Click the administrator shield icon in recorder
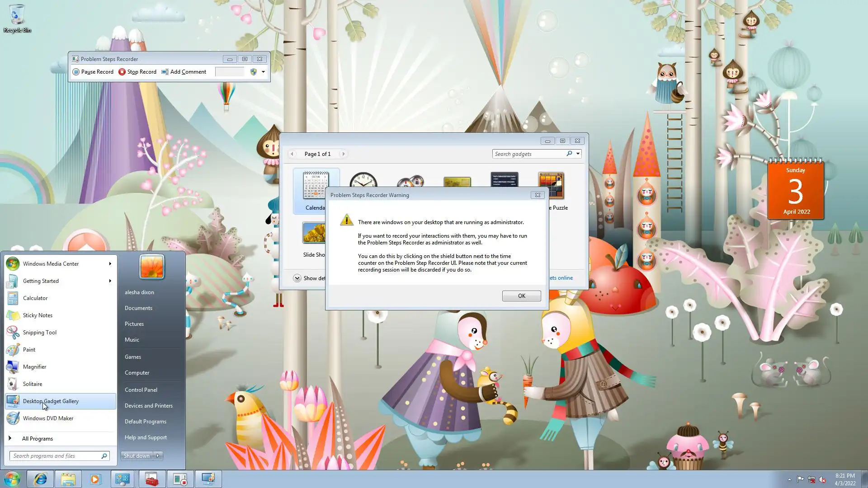Screen dimensions: 868x488 click(254, 72)
